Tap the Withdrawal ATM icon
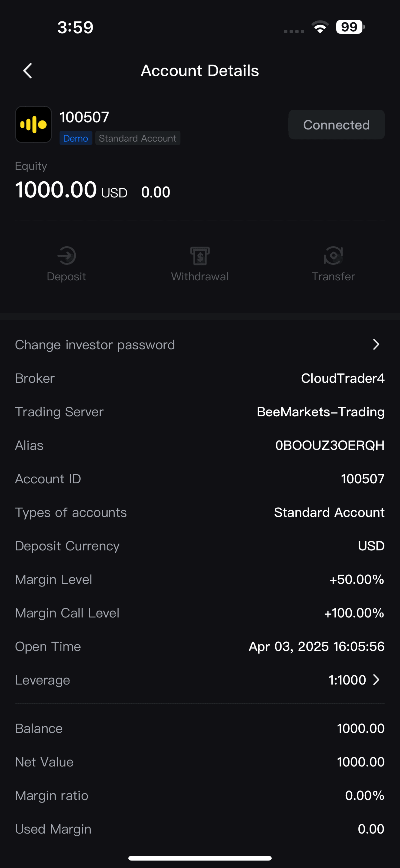This screenshot has width=400, height=868. (200, 256)
